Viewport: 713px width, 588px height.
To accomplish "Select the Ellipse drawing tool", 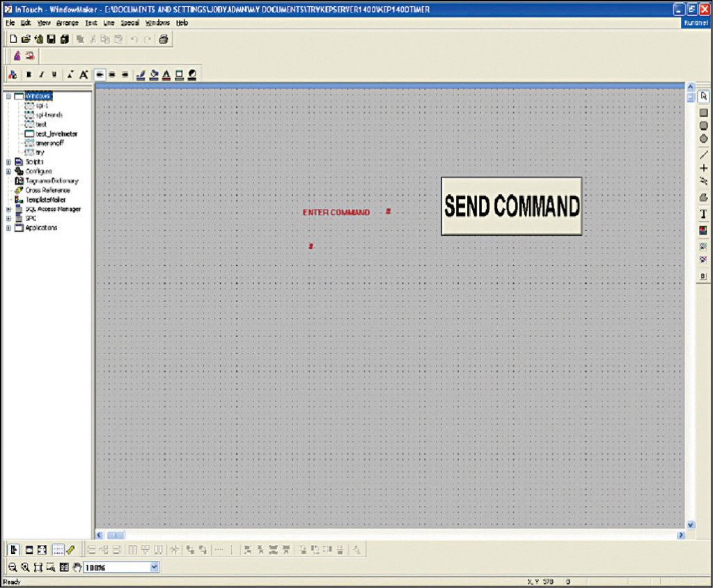I will pos(703,138).
